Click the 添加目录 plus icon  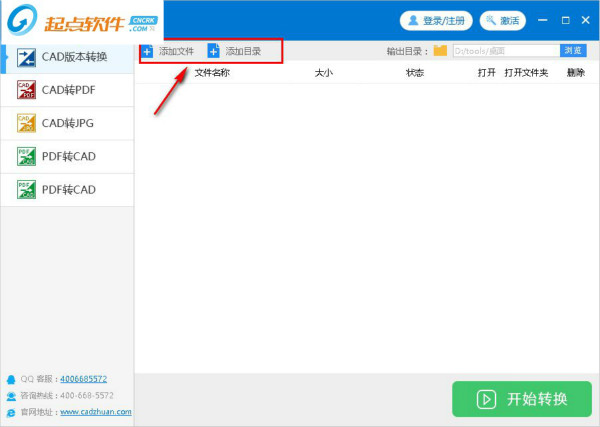[x=214, y=51]
